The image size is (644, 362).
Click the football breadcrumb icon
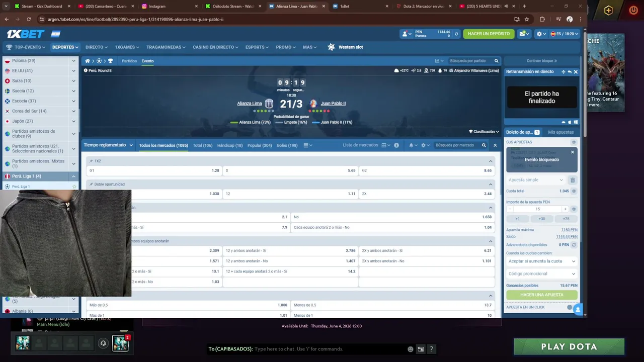[99, 61]
